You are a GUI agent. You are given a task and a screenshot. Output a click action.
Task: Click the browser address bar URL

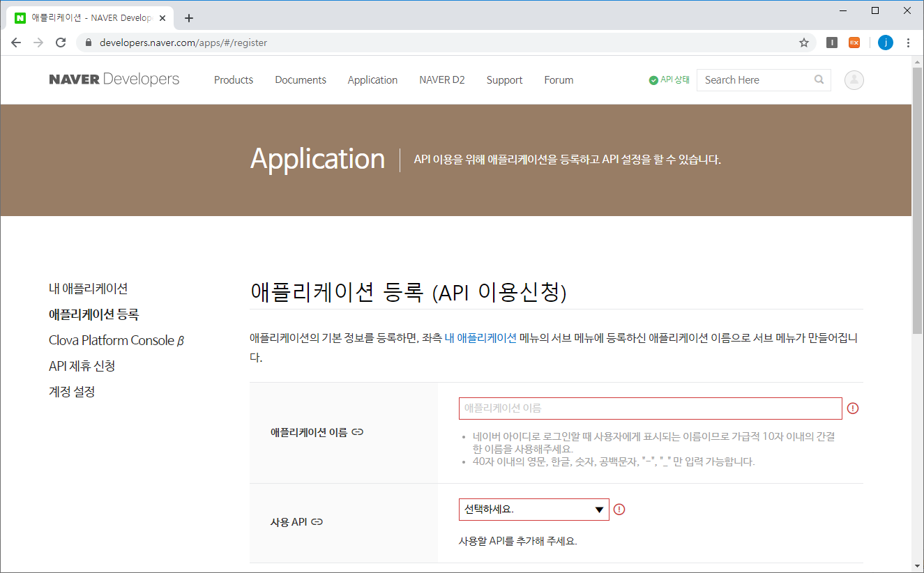[183, 43]
